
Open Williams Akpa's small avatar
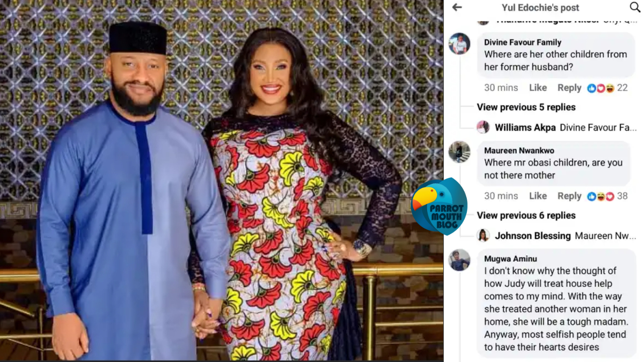tap(483, 127)
